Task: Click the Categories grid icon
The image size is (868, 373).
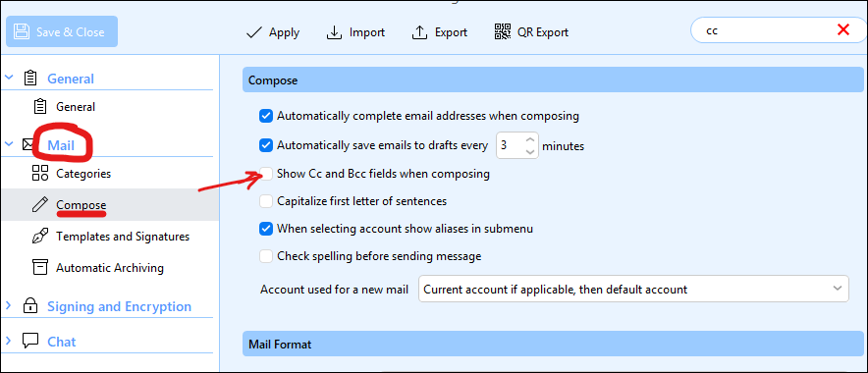Action: coord(40,173)
